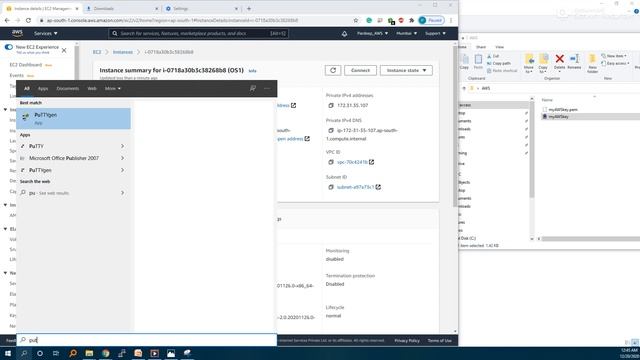Open new browser tab

(249, 9)
